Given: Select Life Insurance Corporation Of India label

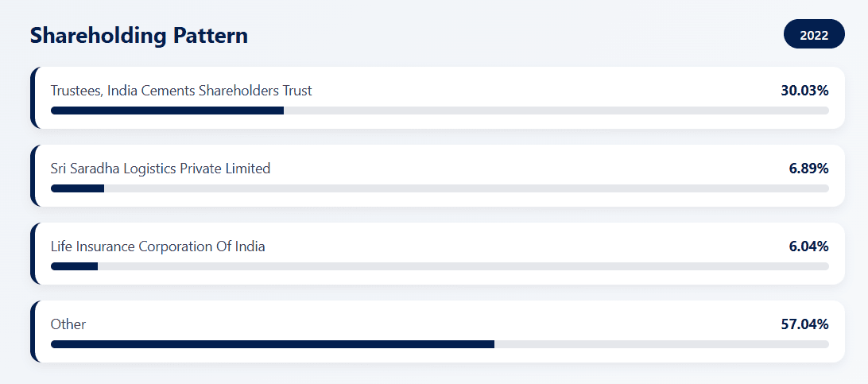Looking at the screenshot, I should pyautogui.click(x=158, y=246).
